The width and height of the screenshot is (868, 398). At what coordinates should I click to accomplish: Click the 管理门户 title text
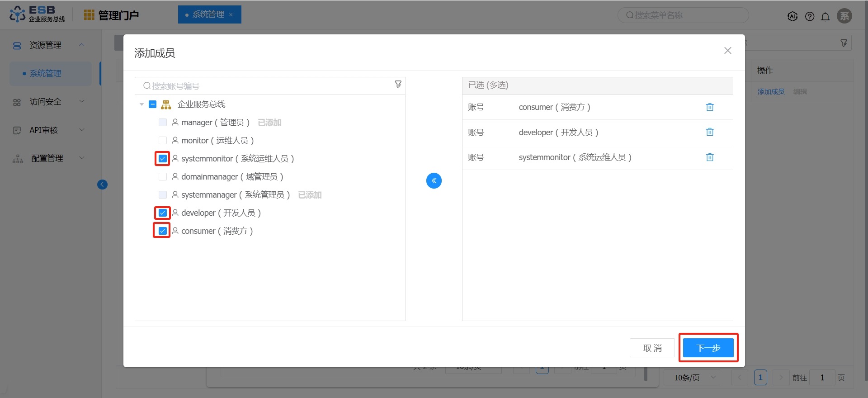tap(118, 15)
